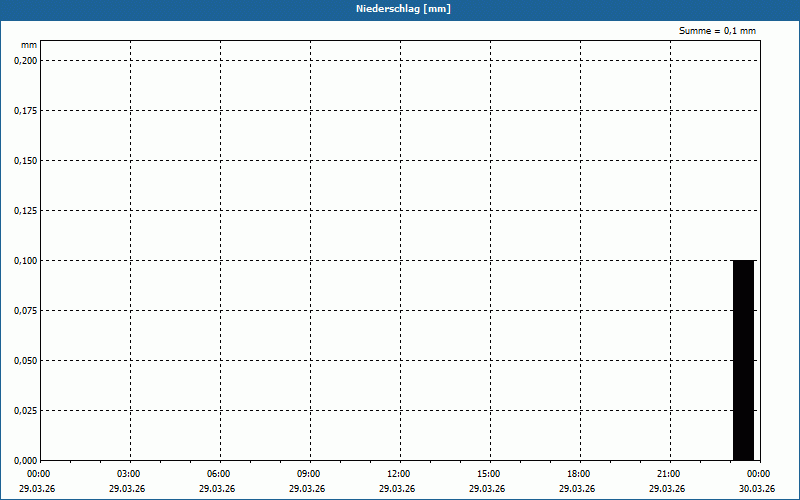
Task: Select the 0,050 y-axis label
Action: point(24,360)
